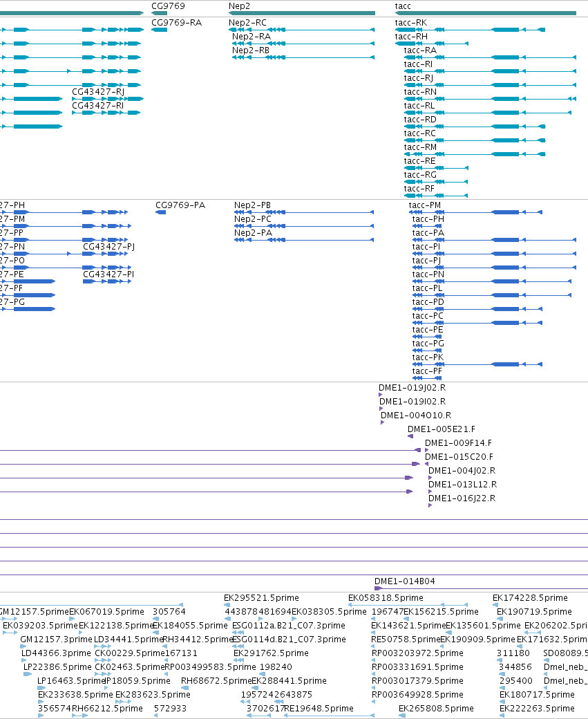588x719 pixels.
Task: Select the tacc-PM protein label
Action: click(425, 205)
